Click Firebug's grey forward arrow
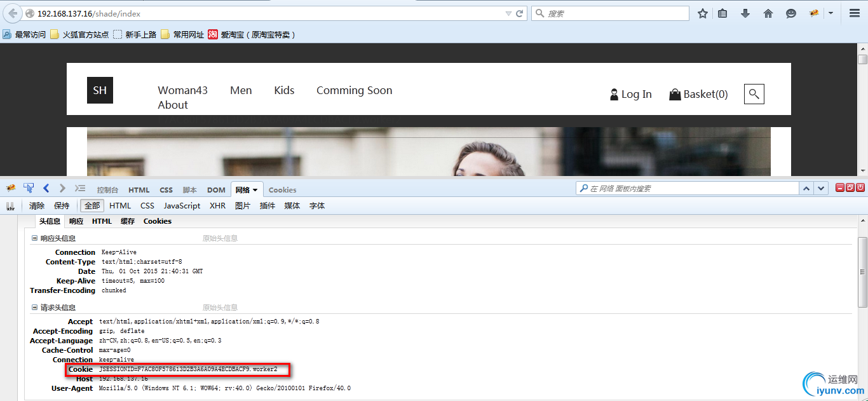This screenshot has height=401, width=868. [62, 188]
